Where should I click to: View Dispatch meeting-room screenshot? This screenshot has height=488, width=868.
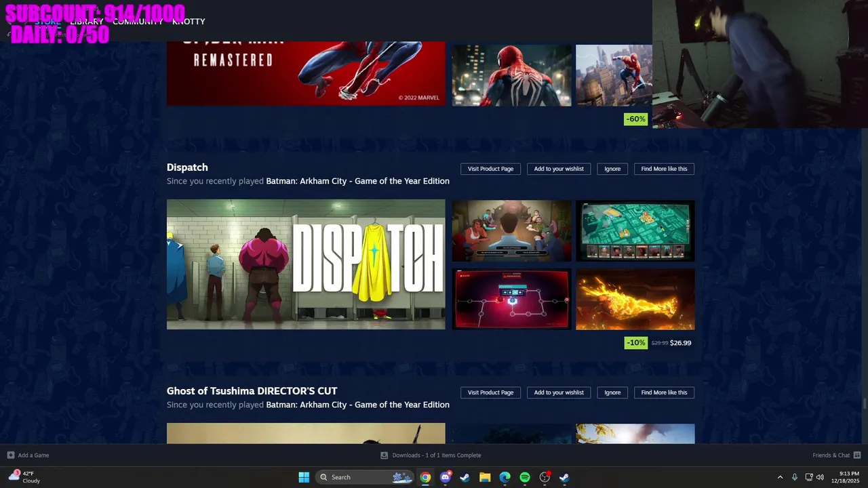click(x=511, y=230)
